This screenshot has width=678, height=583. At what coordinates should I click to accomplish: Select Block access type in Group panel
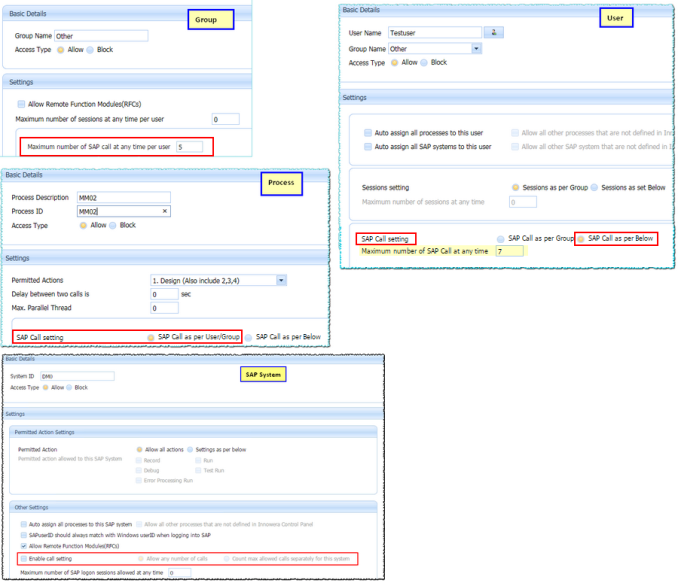tap(90, 50)
